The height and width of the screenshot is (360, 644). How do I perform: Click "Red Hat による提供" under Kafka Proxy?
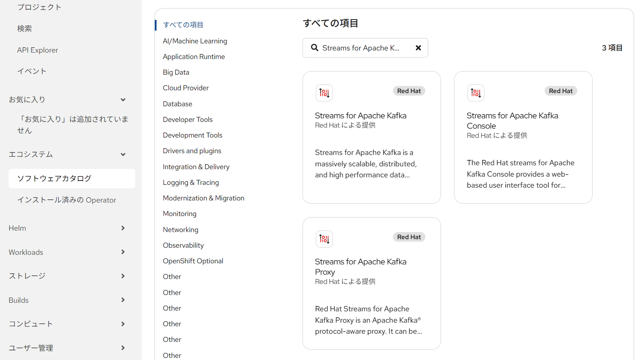[345, 281]
